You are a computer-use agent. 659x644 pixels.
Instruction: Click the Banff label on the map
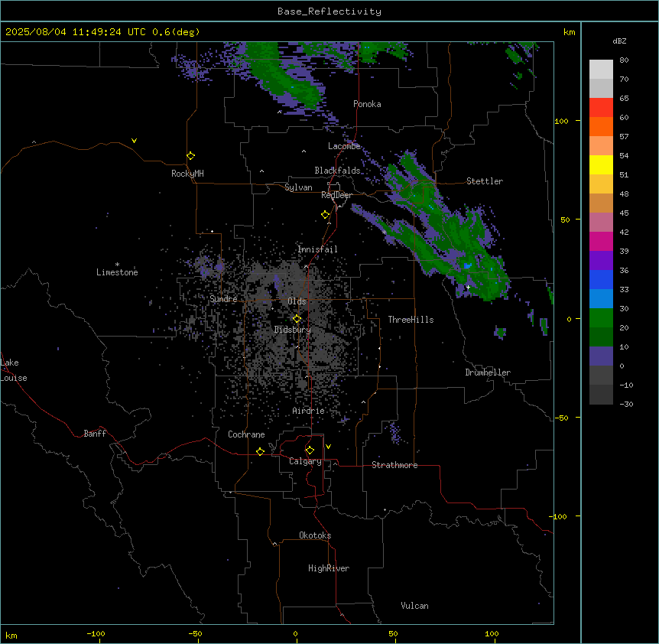pos(95,434)
